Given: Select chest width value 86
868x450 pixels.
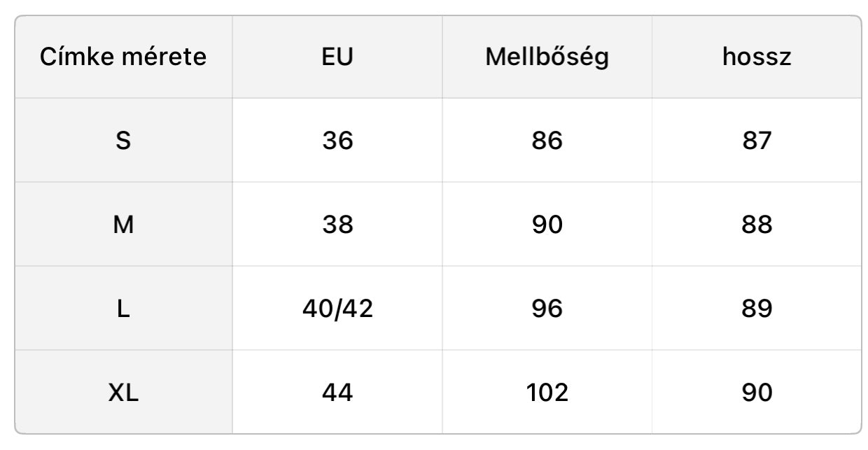Looking at the screenshot, I should click(547, 141).
